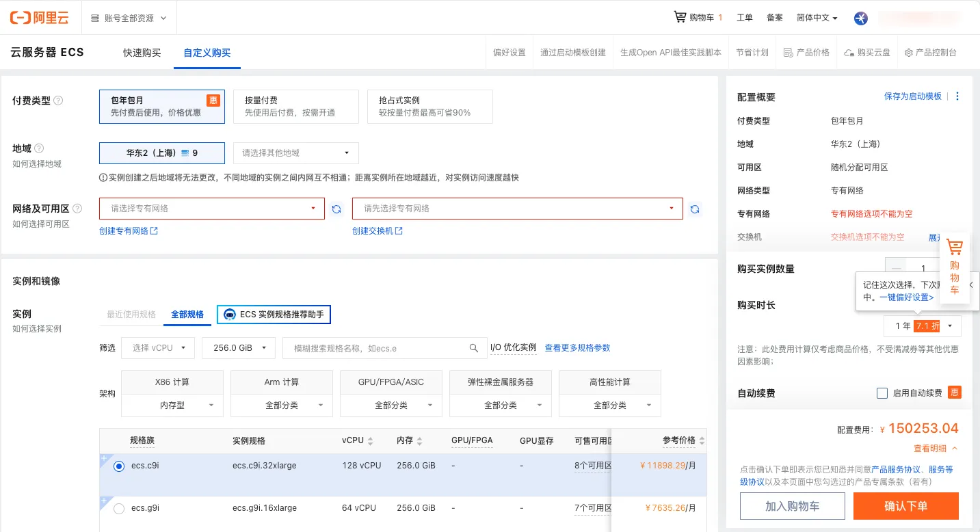Open GPU/FPGA/ASIC 全部分类 dropdown
Image resolution: width=980 pixels, height=532 pixels.
(x=391, y=405)
